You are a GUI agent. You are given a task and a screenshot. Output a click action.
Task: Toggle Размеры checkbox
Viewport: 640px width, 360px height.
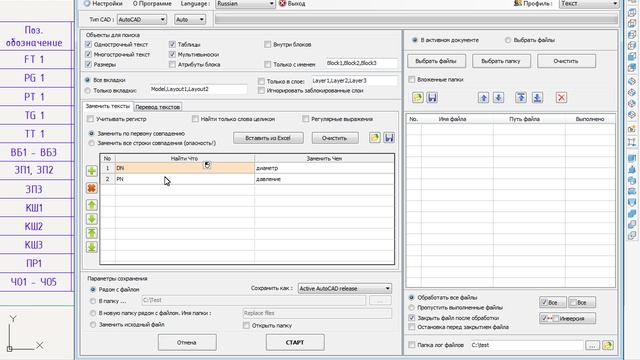pos(88,64)
